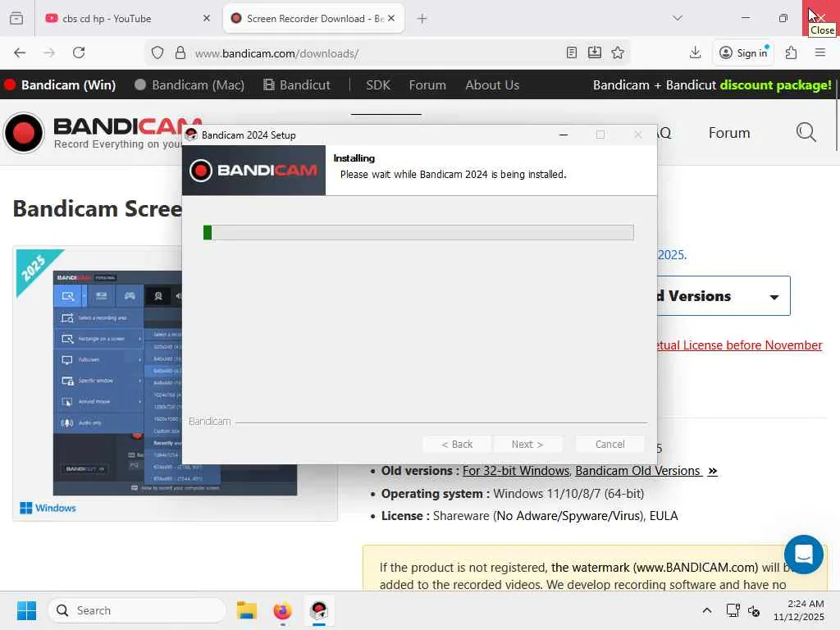Open the Firefox hamburger menu
Screen dimensions: 840x630
pyautogui.click(x=820, y=52)
